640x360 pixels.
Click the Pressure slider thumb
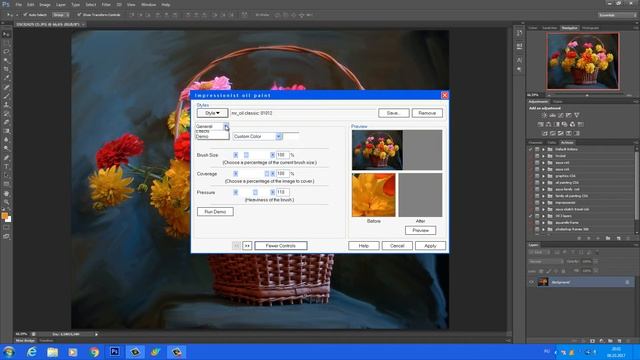coord(255,192)
